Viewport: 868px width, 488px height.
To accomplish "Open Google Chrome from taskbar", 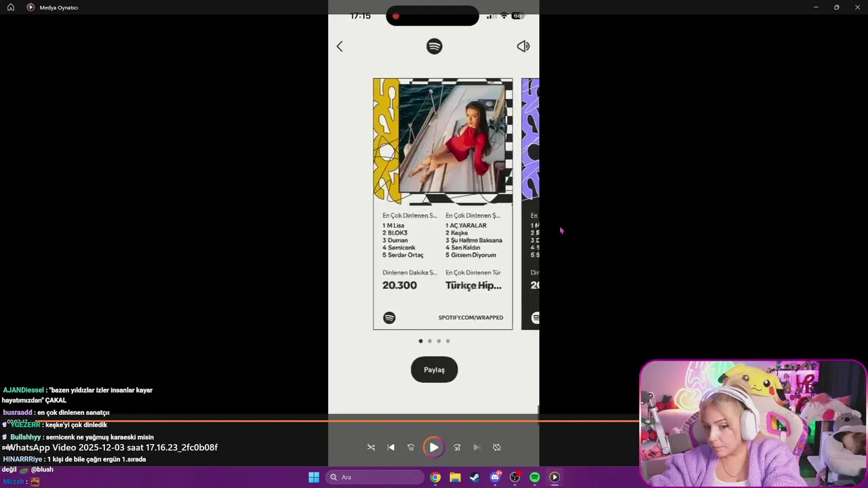I will [x=435, y=477].
